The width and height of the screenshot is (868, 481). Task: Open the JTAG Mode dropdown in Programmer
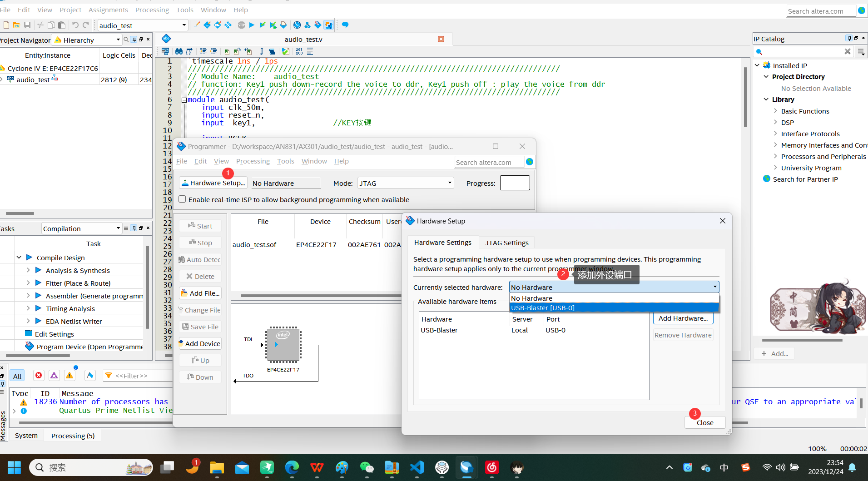406,183
